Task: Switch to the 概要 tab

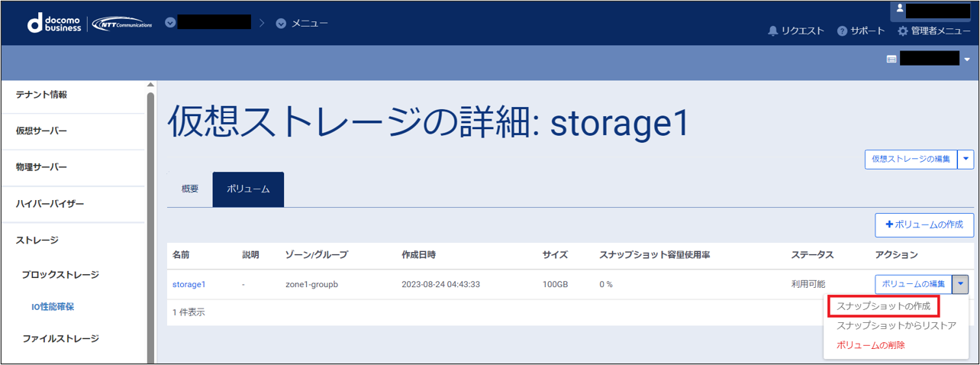Action: point(190,189)
